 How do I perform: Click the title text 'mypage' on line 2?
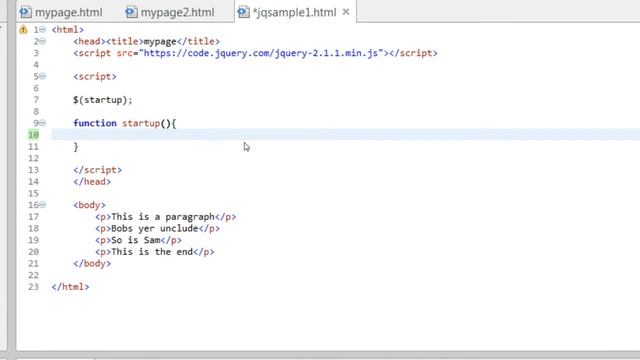[x=160, y=42]
